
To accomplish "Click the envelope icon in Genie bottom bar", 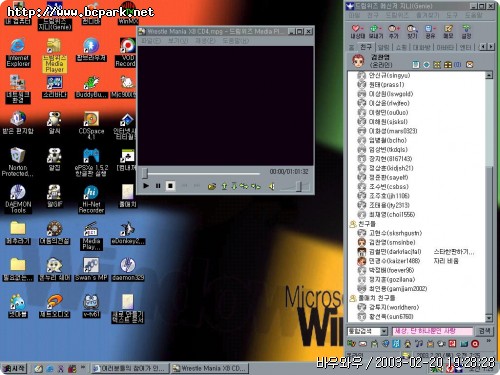I will 362,343.
